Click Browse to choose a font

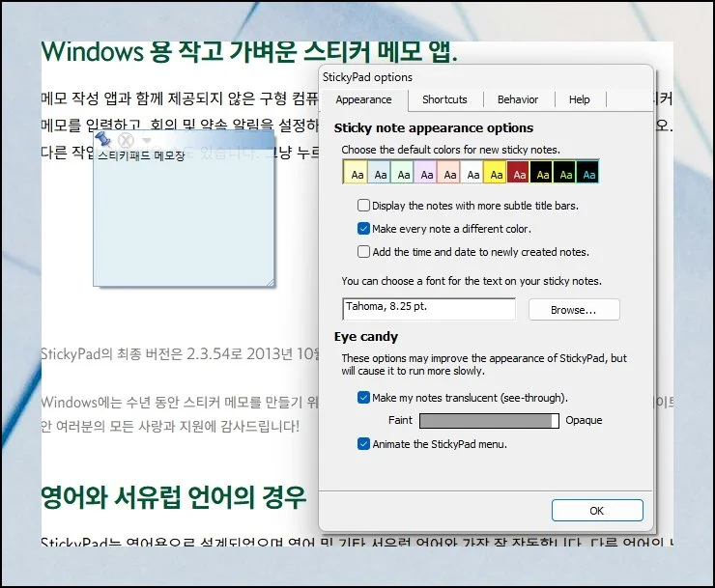573,310
